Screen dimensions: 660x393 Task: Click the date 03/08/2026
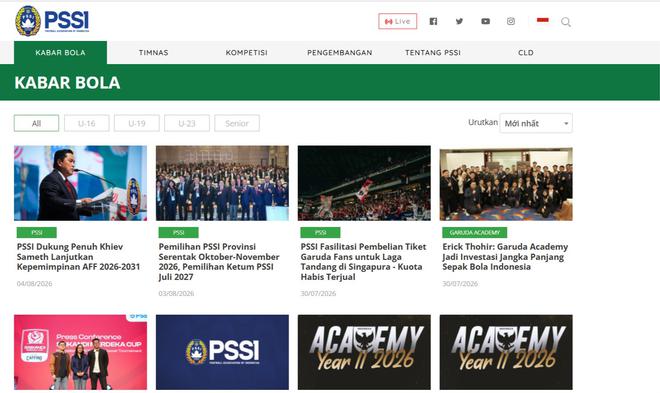click(176, 293)
